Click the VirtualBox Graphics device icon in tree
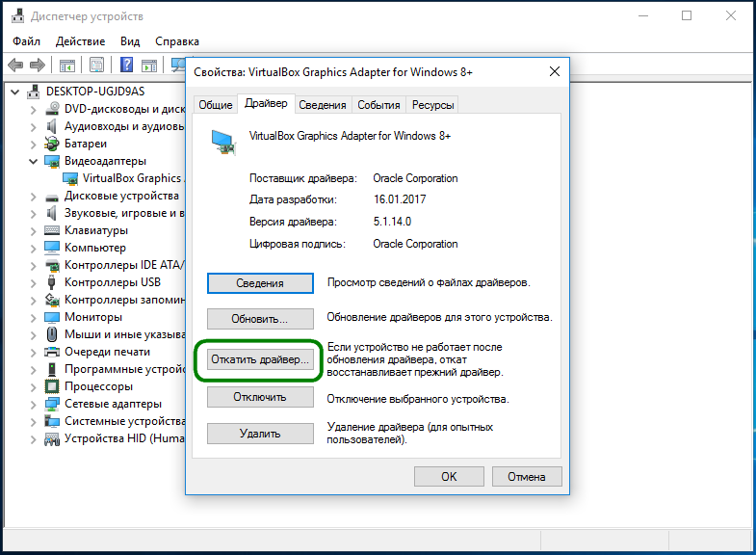 70,178
